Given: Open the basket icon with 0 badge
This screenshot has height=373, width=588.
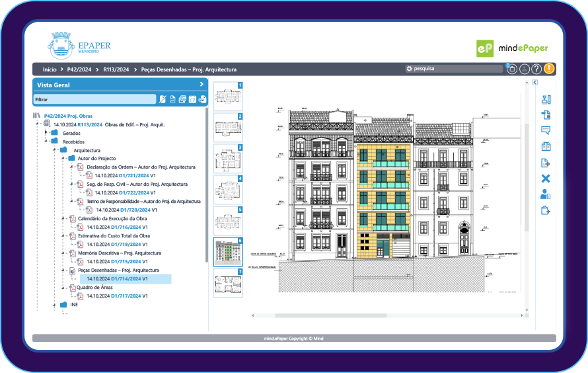Looking at the screenshot, I should pyautogui.click(x=511, y=69).
